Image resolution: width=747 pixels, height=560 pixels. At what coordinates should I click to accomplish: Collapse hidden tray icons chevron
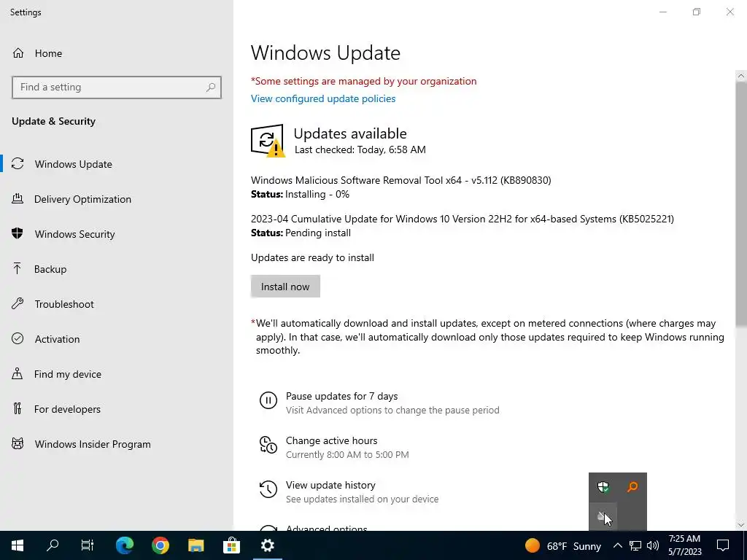[617, 545]
